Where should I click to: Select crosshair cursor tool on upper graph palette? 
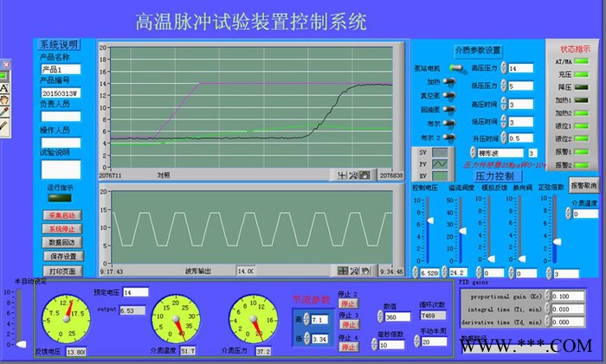(342, 176)
